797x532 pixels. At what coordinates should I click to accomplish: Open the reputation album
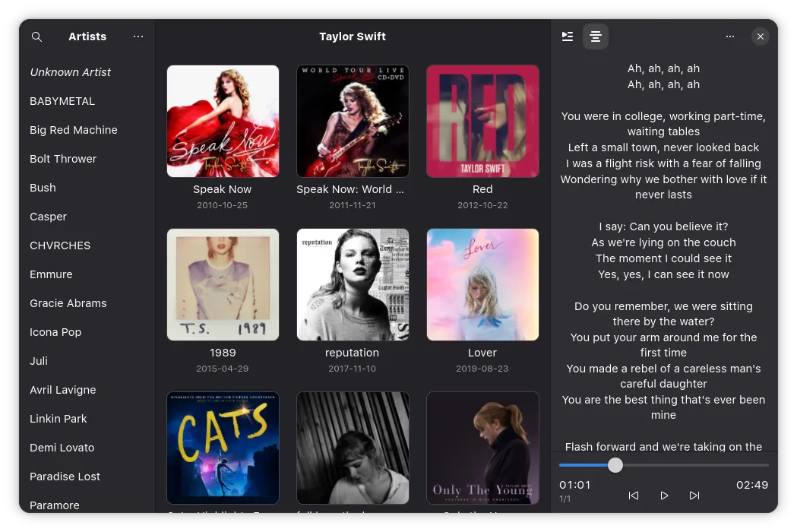353,284
